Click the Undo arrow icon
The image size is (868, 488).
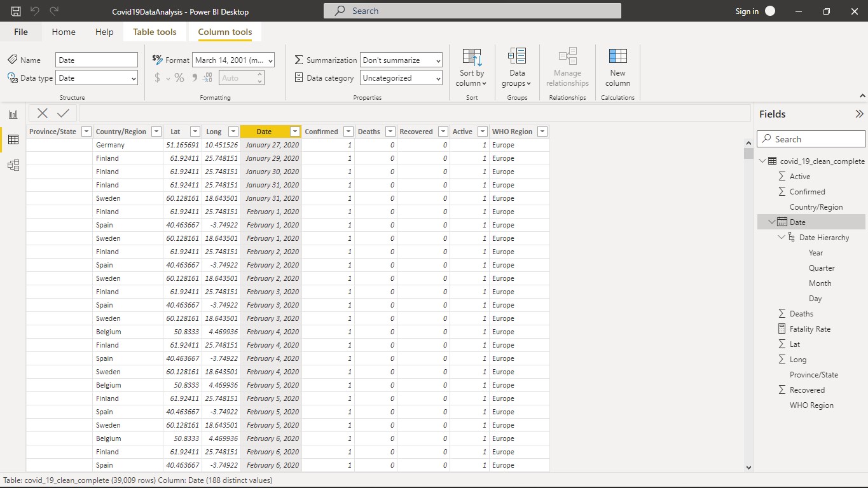(35, 11)
